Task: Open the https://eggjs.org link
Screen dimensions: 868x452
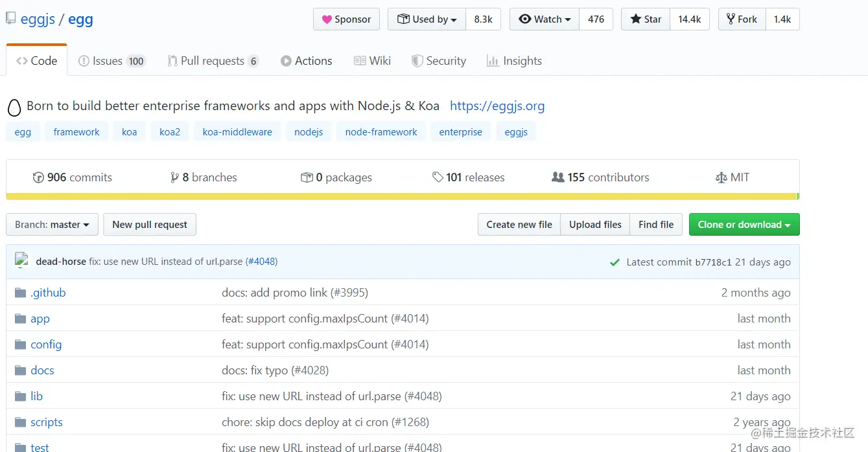Action: (x=497, y=106)
